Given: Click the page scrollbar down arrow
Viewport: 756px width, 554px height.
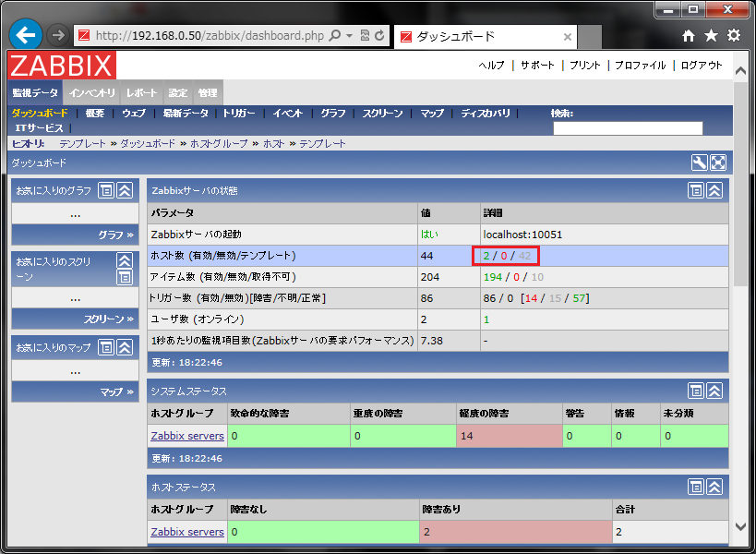Looking at the screenshot, I should [x=741, y=527].
